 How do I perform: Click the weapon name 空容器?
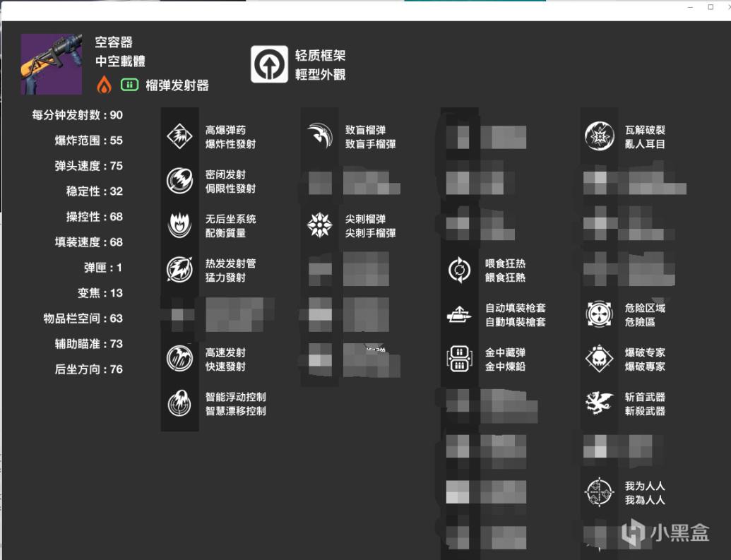tap(114, 42)
